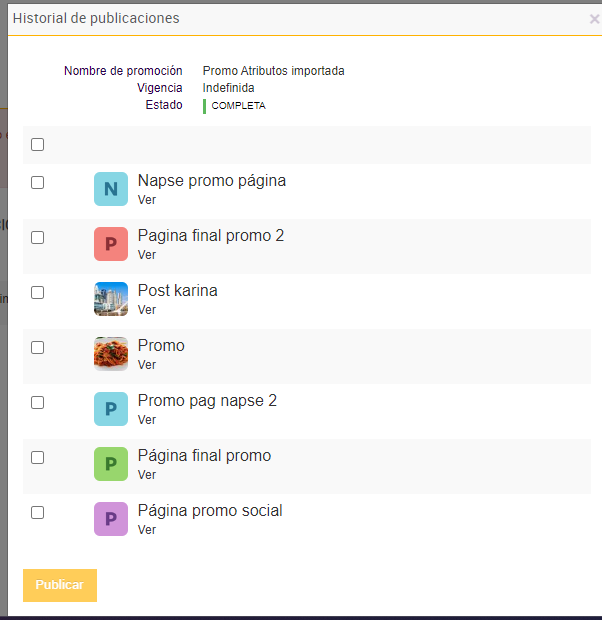Open the Ver link under Pagina final promo 2
The image size is (602, 620).
(147, 255)
